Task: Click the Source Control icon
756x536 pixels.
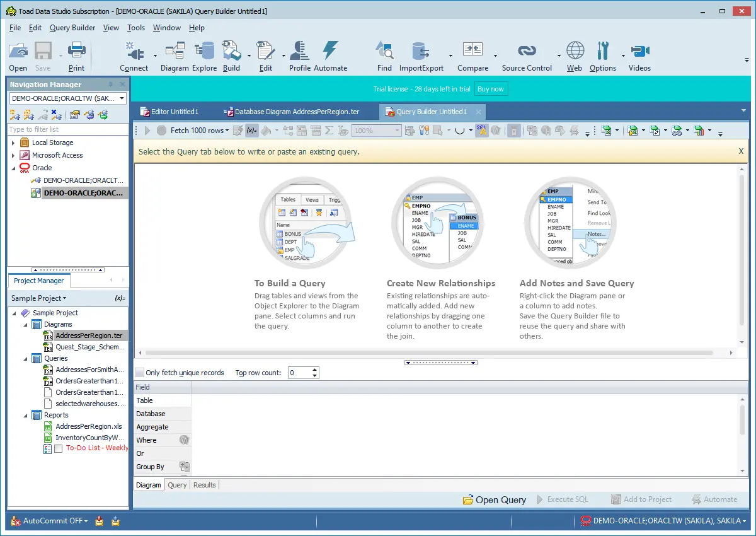Action: (x=527, y=56)
